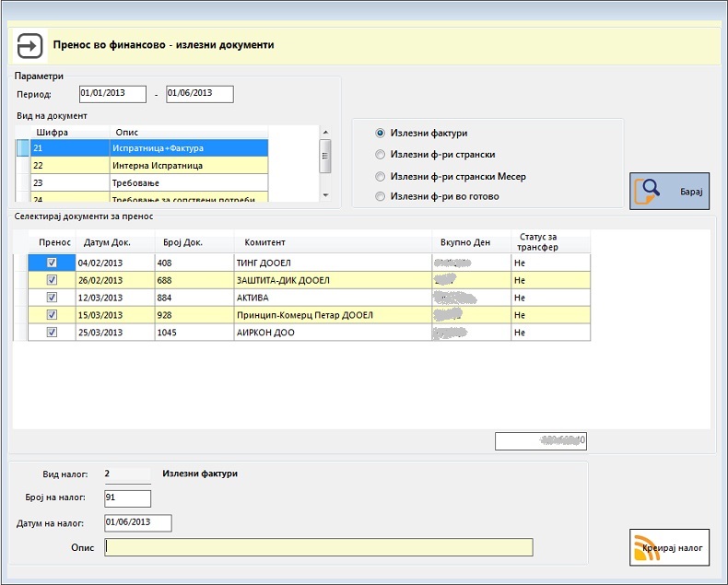The image size is (728, 585).
Task: Click the Број на налог field
Action: (x=128, y=498)
